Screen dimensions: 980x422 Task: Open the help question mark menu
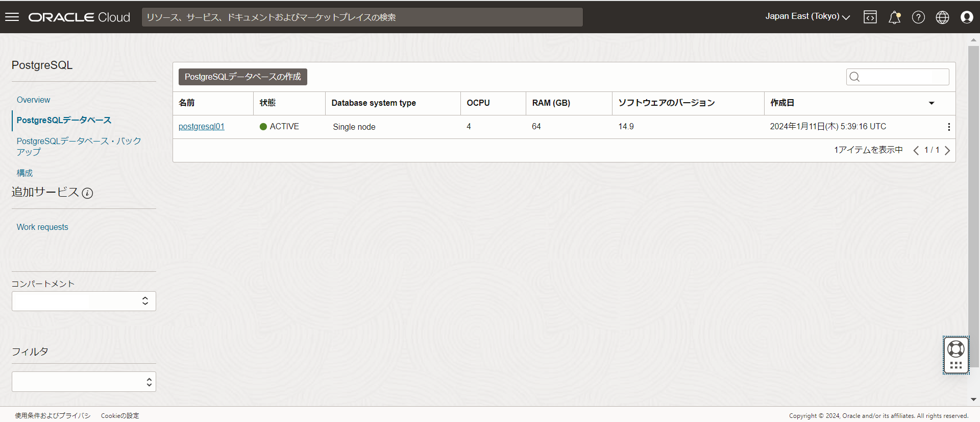[918, 17]
